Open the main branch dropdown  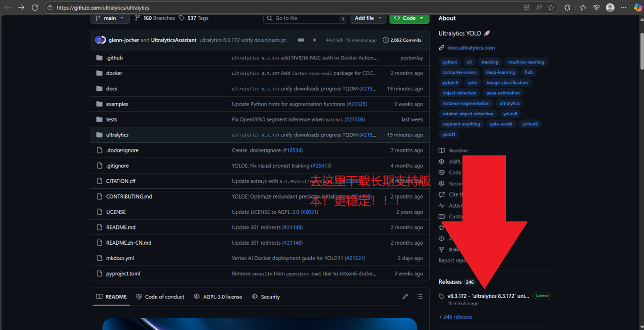click(110, 18)
